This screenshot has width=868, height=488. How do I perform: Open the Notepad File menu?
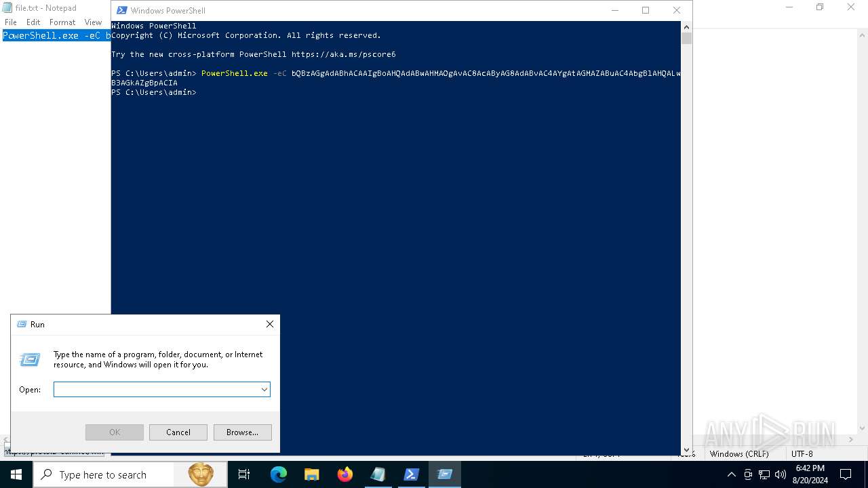coord(11,22)
